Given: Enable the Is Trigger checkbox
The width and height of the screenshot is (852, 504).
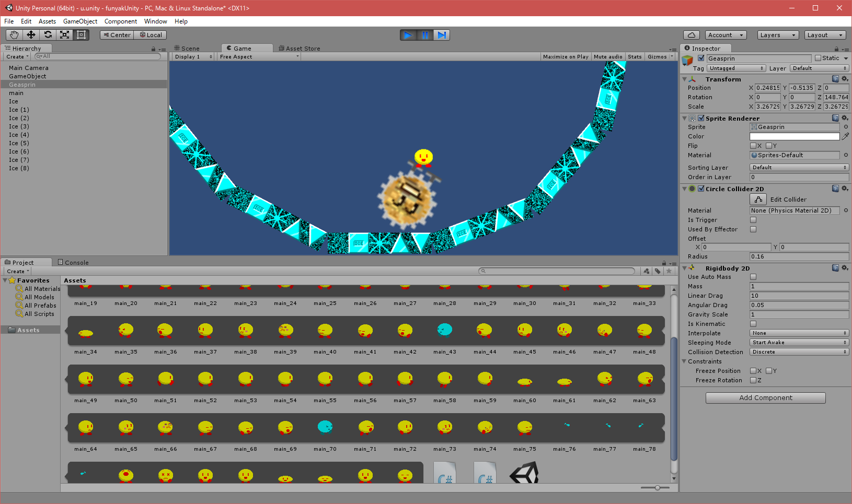Looking at the screenshot, I should 753,220.
